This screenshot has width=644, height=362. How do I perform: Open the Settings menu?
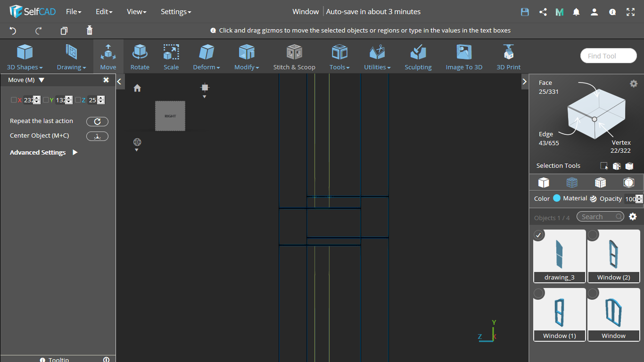pos(176,12)
